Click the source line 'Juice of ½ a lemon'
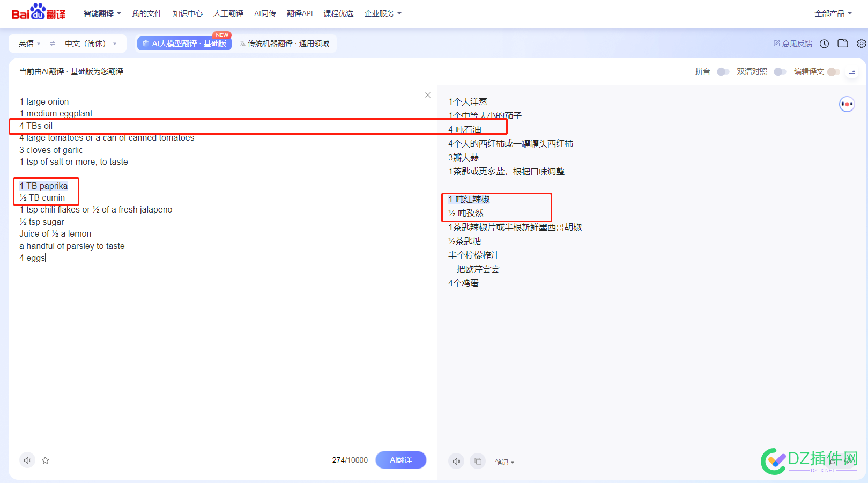 [55, 233]
